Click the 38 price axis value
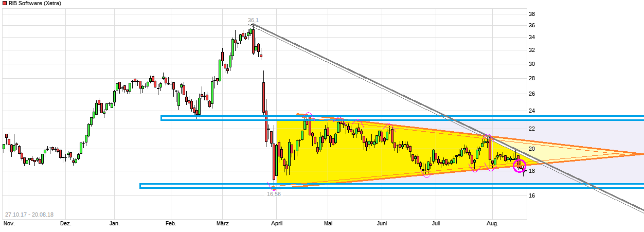Image resolution: width=644 pixels, height=232 pixels. click(532, 14)
